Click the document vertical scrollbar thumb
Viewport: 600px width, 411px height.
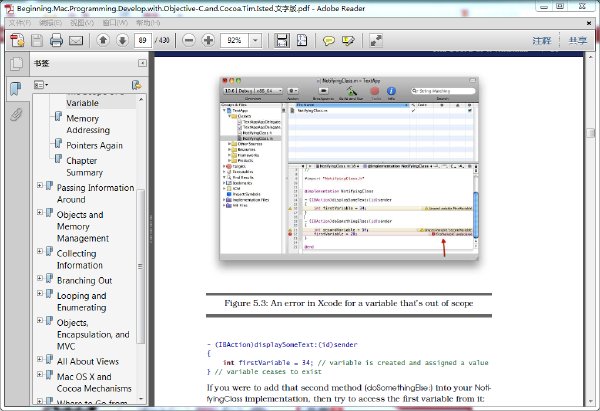pos(590,133)
